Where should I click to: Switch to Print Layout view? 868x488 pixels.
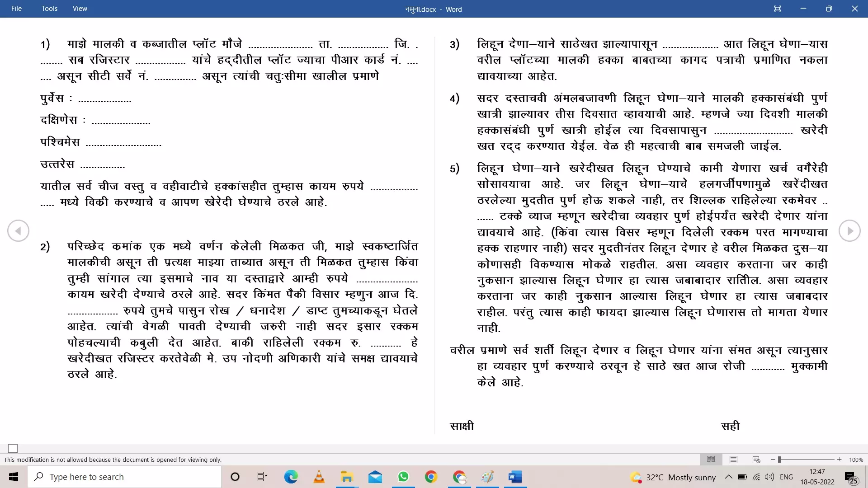point(733,460)
